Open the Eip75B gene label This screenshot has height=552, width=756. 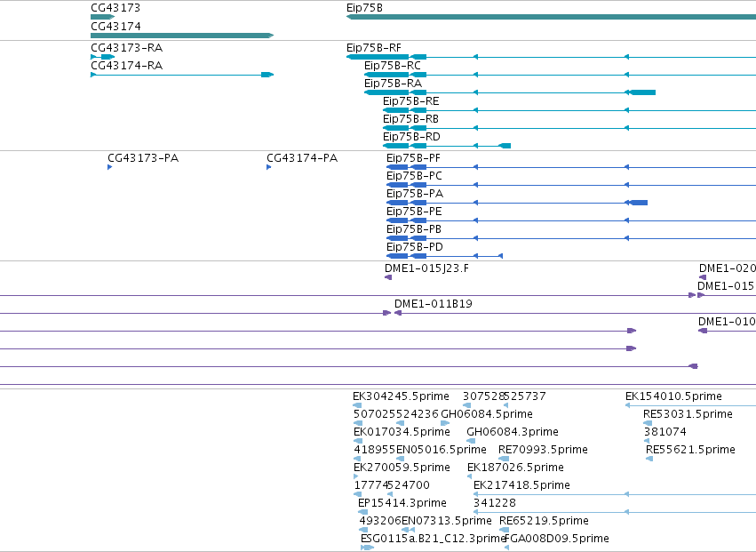[x=364, y=8]
